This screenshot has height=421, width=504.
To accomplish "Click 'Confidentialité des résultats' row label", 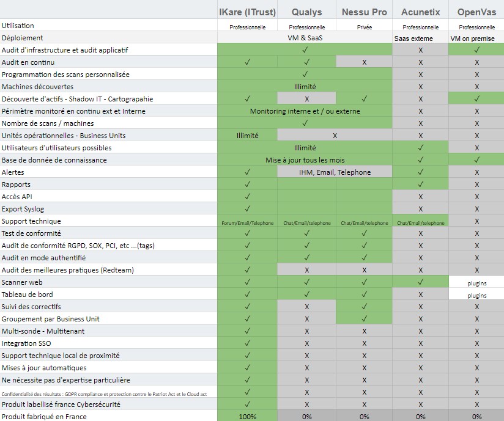I will 104,394.
